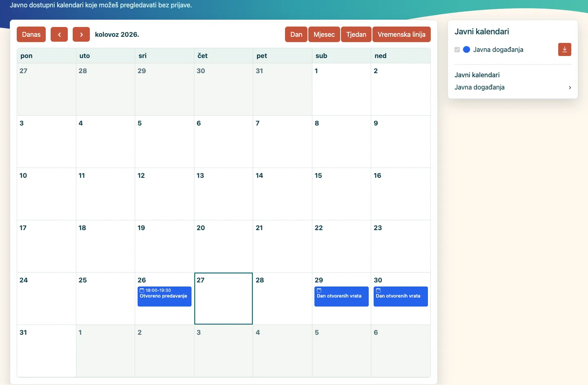Image resolution: width=588 pixels, height=385 pixels.
Task: Go to the next month
Action: (81, 34)
